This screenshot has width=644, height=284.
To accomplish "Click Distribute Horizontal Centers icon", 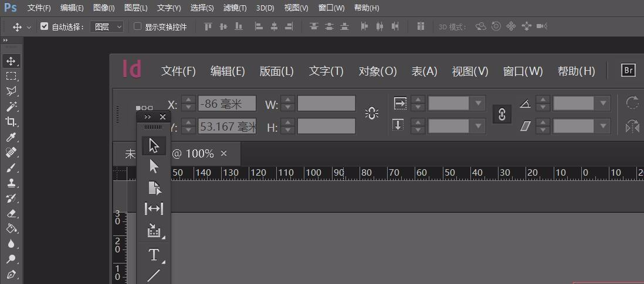I will pos(380,26).
